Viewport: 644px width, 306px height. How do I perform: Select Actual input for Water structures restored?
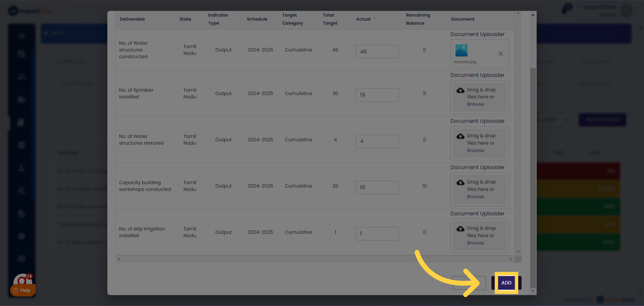coord(377,141)
